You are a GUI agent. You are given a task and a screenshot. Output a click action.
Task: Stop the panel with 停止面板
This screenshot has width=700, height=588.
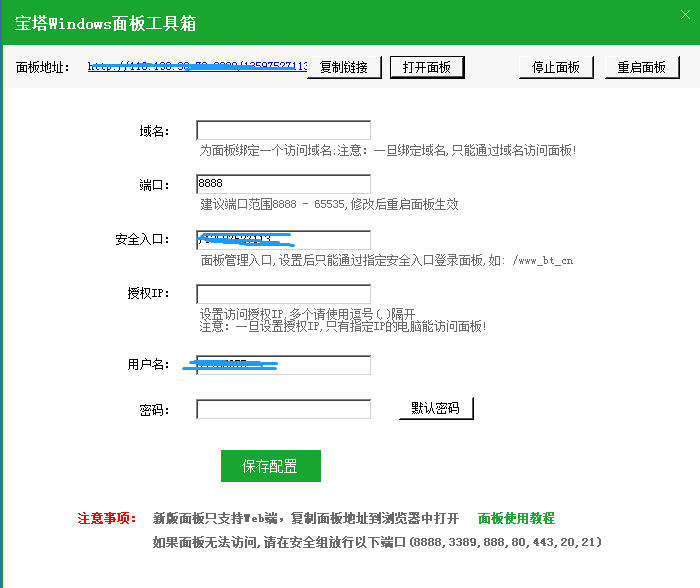tap(556, 67)
